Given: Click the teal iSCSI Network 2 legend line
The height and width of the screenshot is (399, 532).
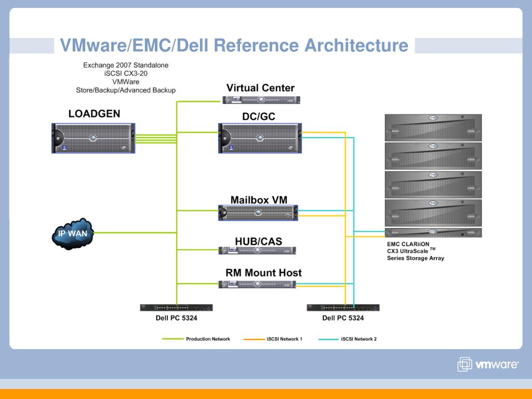Looking at the screenshot, I should point(328,339).
